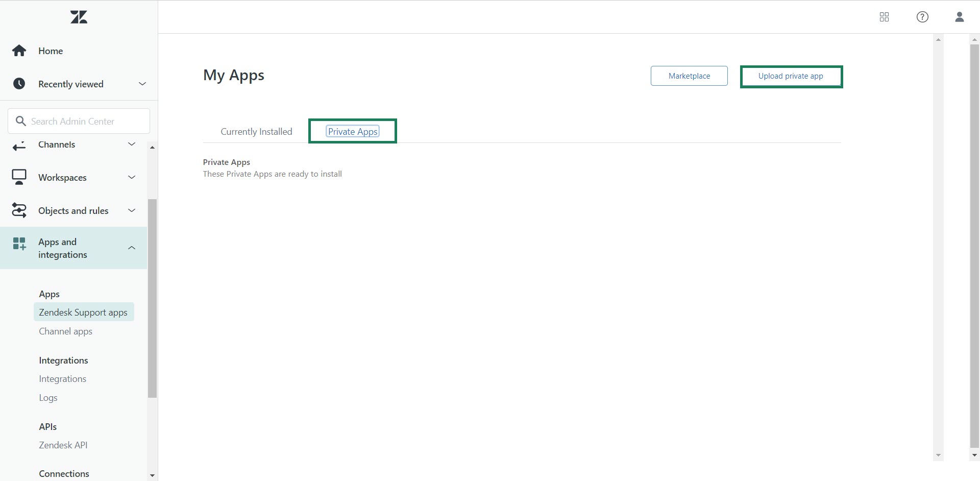This screenshot has height=481, width=980.
Task: Click the Apps and integrations icon
Action: pyautogui.click(x=19, y=244)
